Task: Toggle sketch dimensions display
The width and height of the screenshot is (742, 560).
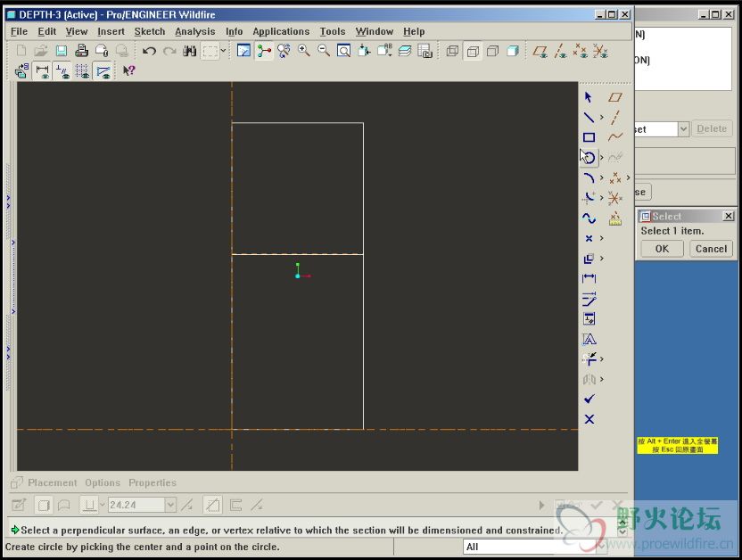Action: (42, 71)
